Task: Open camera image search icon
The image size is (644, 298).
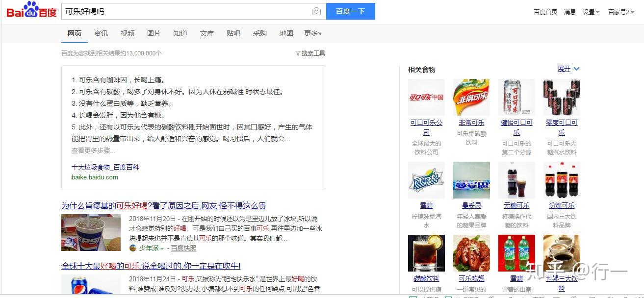Action: pos(316,11)
